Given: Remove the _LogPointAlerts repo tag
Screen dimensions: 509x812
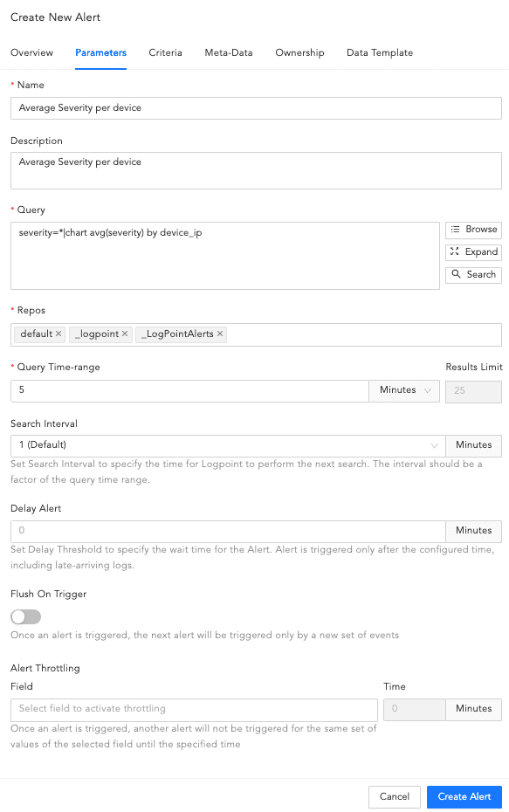Looking at the screenshot, I should coord(218,334).
